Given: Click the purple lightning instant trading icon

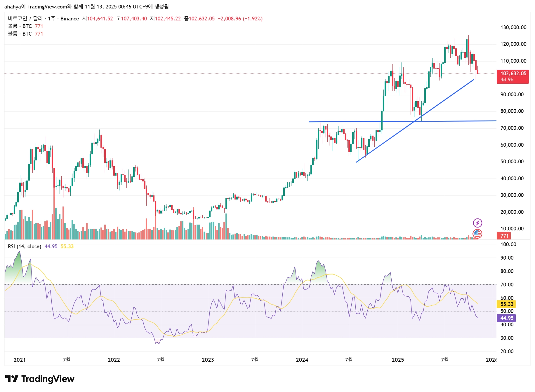Looking at the screenshot, I should click(478, 223).
